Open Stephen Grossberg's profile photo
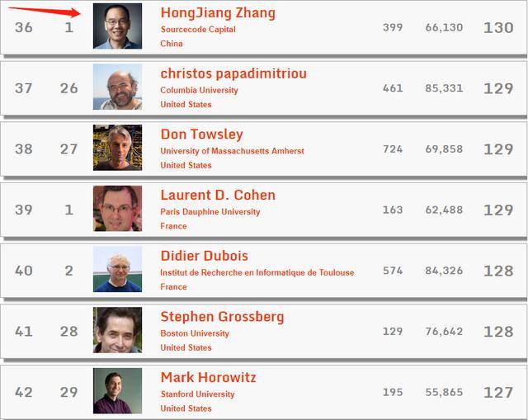 click(117, 330)
